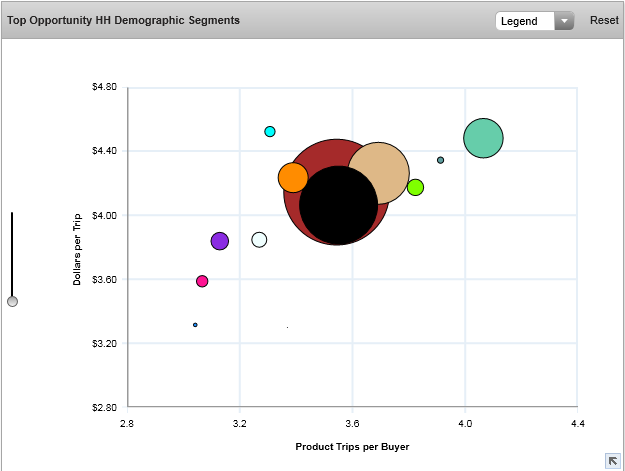Click the tiny blue bubble near $3.20
The height and width of the screenshot is (471, 625).
(x=195, y=325)
